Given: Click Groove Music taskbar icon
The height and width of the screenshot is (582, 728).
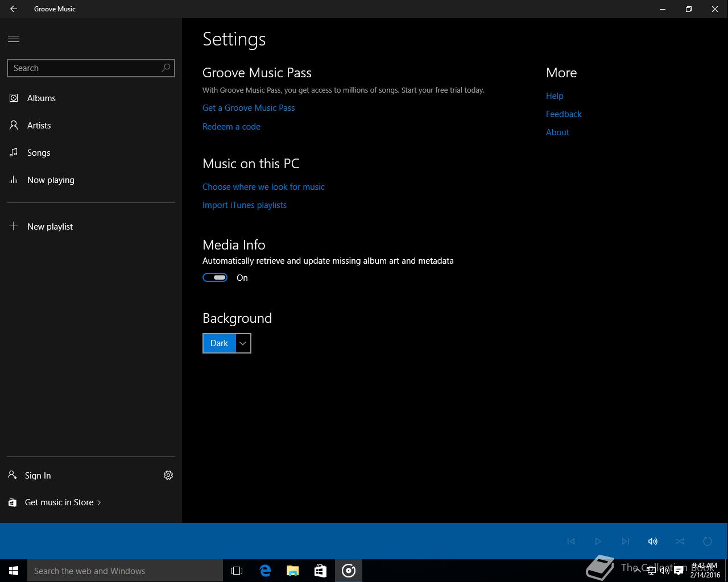Looking at the screenshot, I should tap(349, 571).
